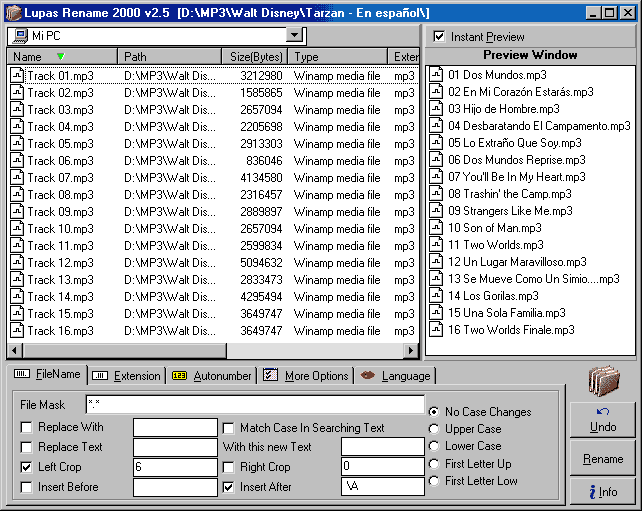Click preview icon for 16 Two Worlds Finale.mp3

436,329
